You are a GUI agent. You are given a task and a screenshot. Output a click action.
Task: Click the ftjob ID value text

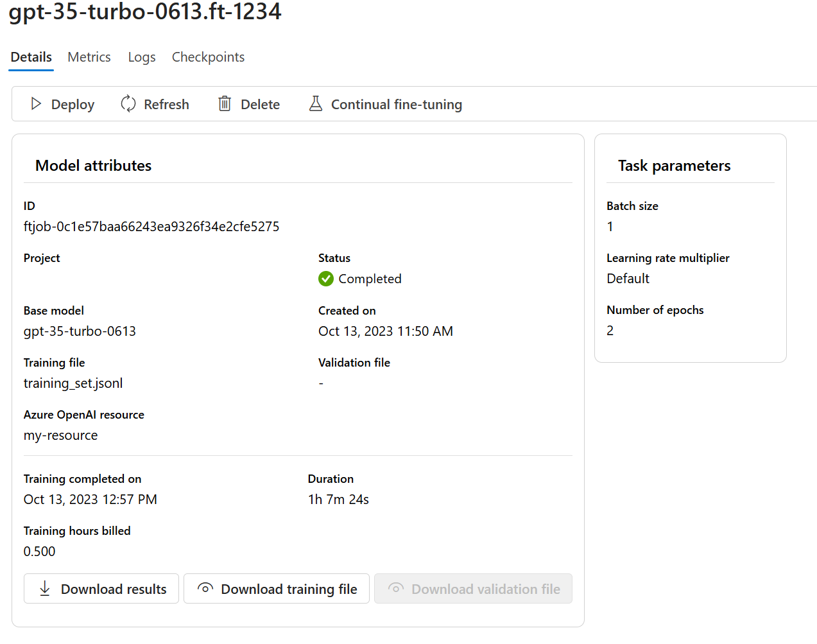point(151,227)
